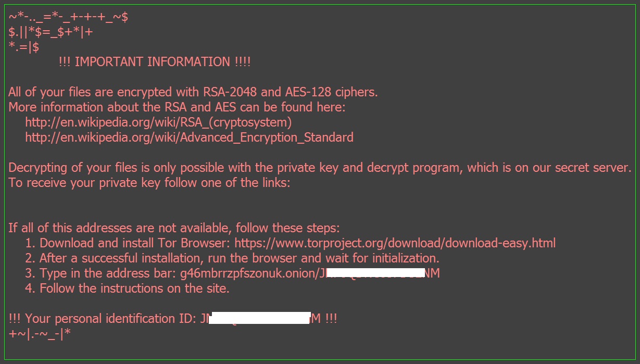Click the RSA cryptosystem Wikipedia link
This screenshot has height=364, width=640.
point(158,122)
